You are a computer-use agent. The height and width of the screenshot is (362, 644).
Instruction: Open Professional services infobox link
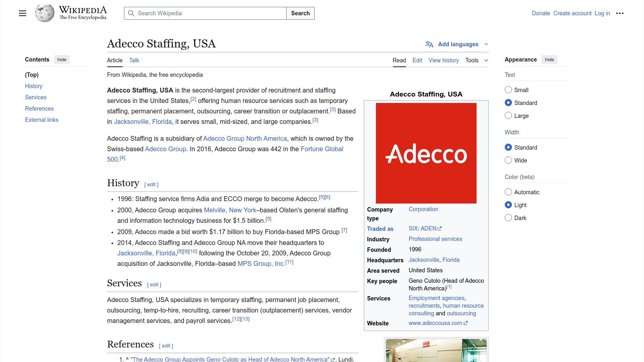pyautogui.click(x=435, y=239)
